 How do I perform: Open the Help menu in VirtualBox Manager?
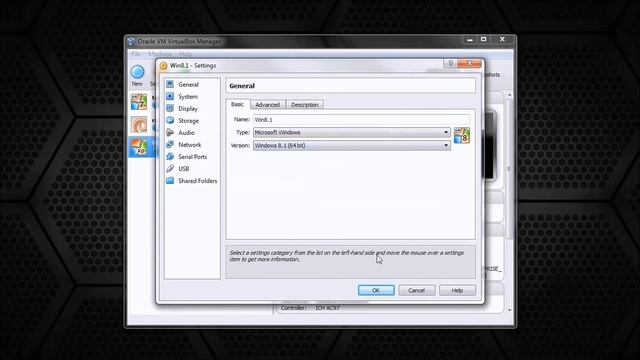[186, 54]
